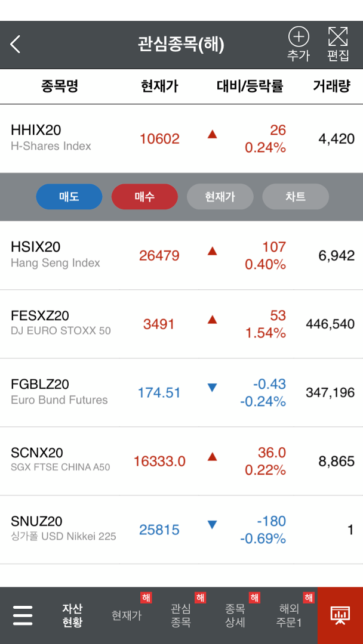
Task: Go back using the left arrow icon
Action: pyautogui.click(x=15, y=44)
